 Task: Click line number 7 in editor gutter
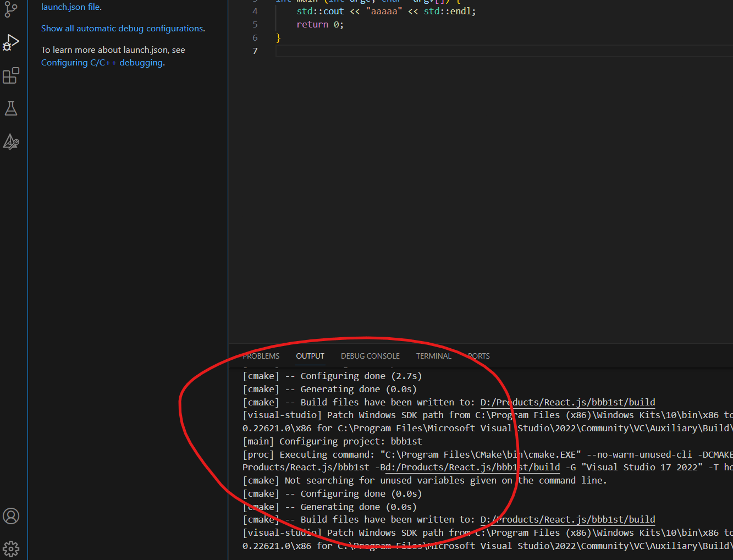pyautogui.click(x=255, y=51)
